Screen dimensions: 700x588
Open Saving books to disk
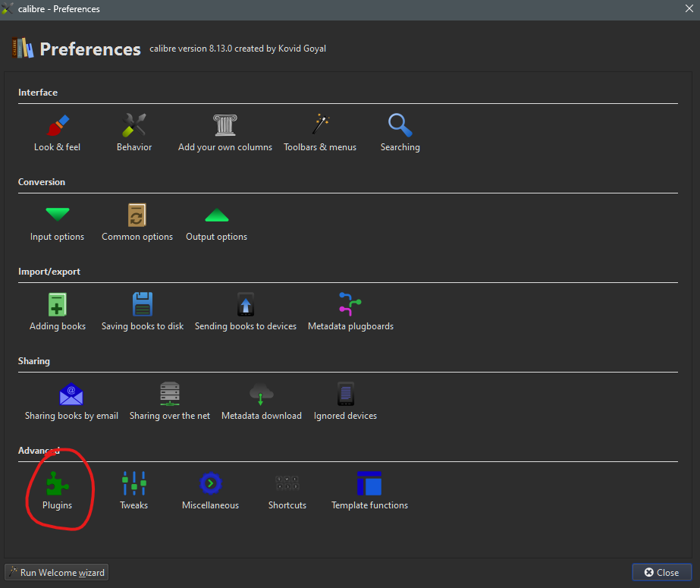(143, 311)
